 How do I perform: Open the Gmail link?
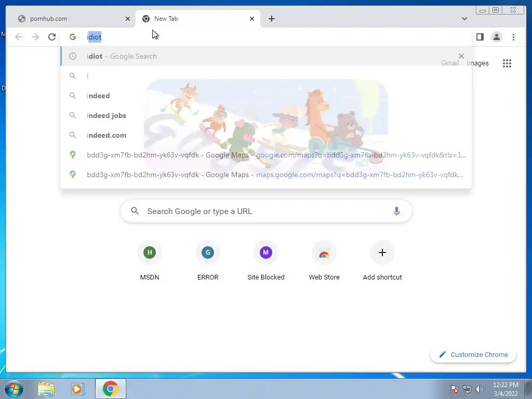pyautogui.click(x=450, y=63)
